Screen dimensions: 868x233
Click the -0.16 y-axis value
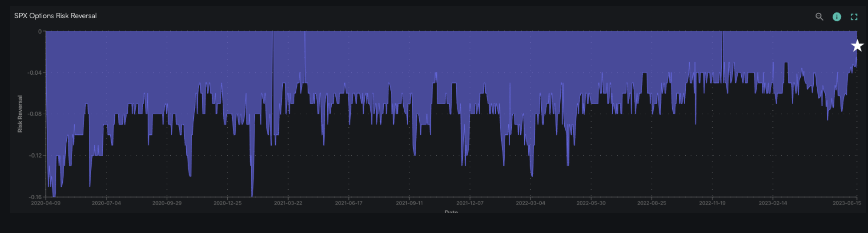pos(35,197)
